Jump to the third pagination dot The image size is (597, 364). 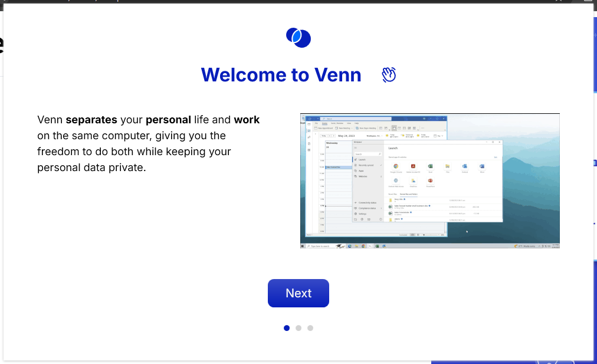[x=310, y=328]
